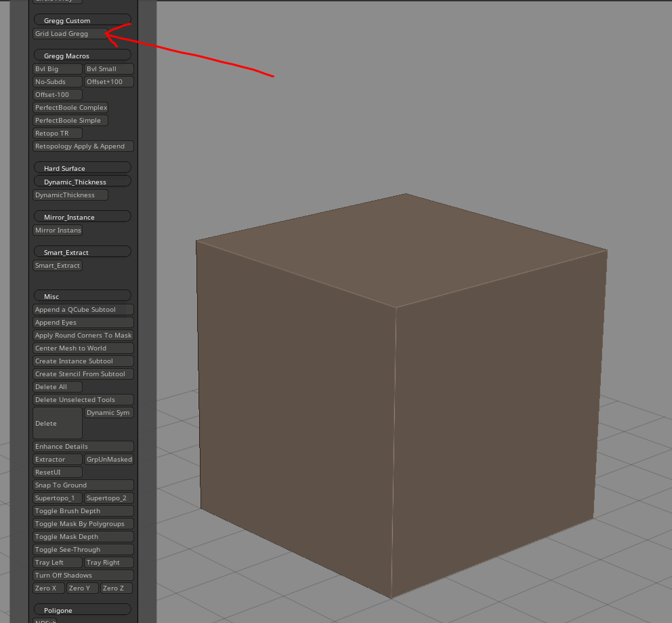672x623 pixels.
Task: Run the Bvl Small macro
Action: point(108,68)
